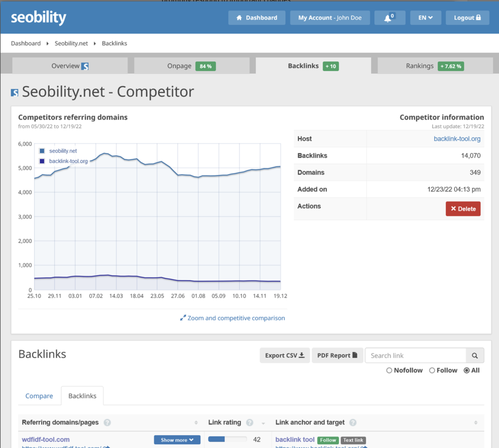499x448 pixels.
Task: Click the Seobility S icon beside page title
Action: point(15,92)
